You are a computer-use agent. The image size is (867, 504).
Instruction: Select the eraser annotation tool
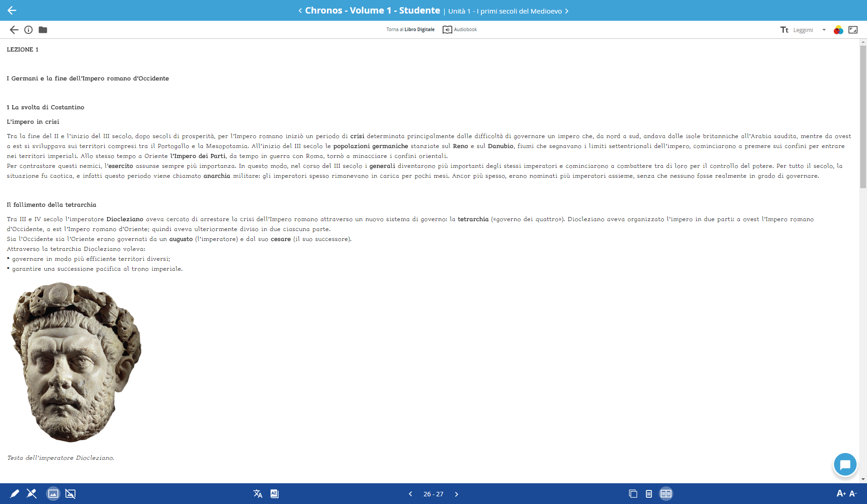tap(31, 494)
